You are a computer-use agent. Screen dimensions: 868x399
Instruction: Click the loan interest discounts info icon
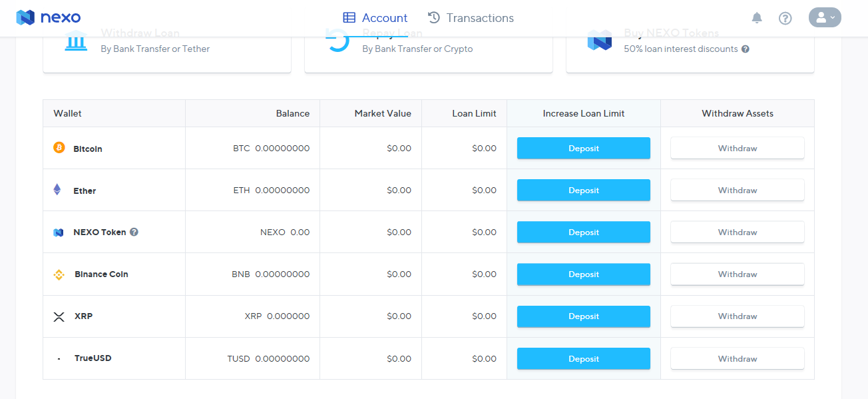point(744,49)
